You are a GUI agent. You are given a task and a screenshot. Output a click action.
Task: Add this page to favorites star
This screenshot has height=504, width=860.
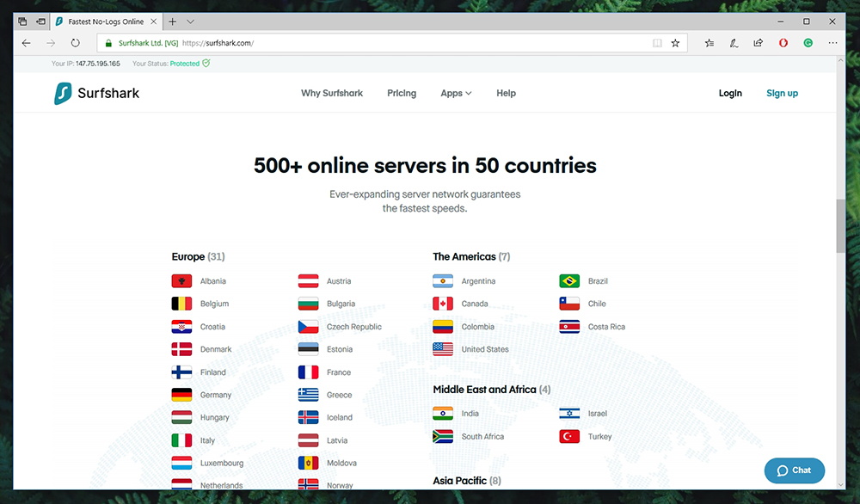(675, 43)
